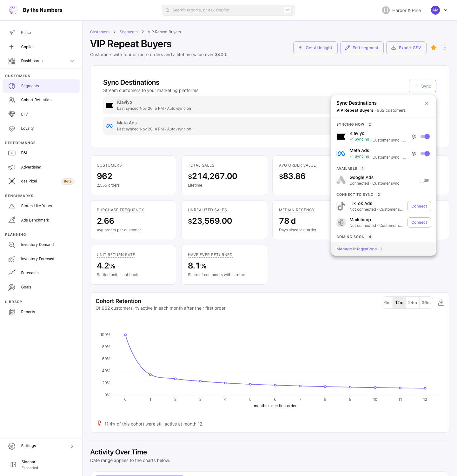Connect Mailchimp
Viewport: 457px width, 476px height.
(x=419, y=222)
